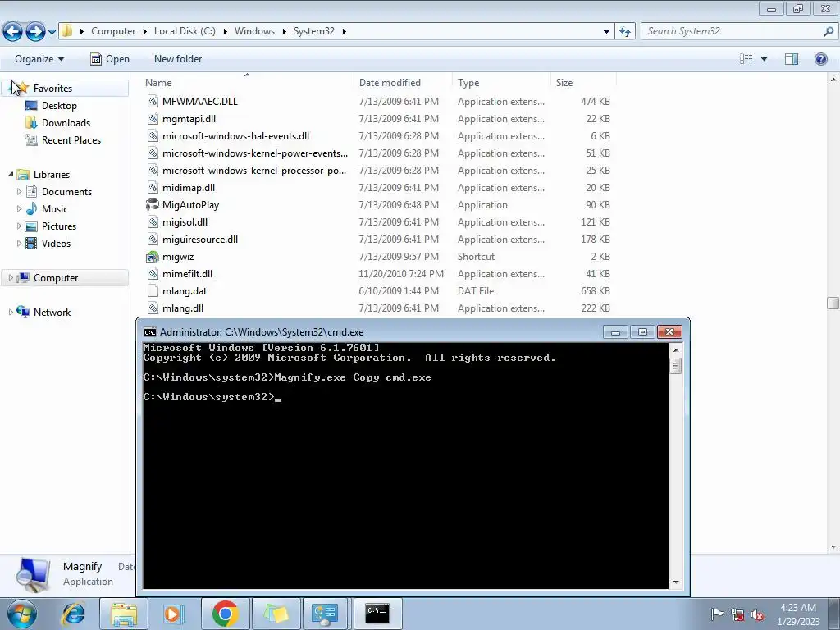
Task: Expand the Pictures library arrow
Action: point(20,226)
